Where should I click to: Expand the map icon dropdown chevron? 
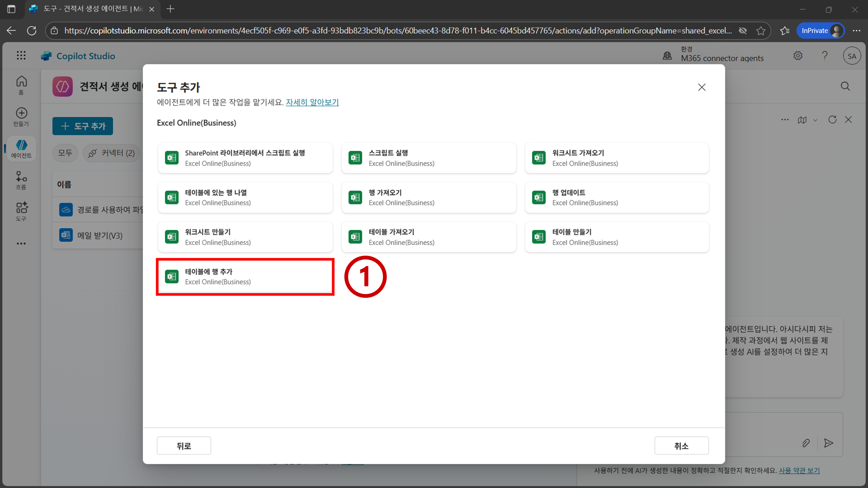tap(815, 120)
